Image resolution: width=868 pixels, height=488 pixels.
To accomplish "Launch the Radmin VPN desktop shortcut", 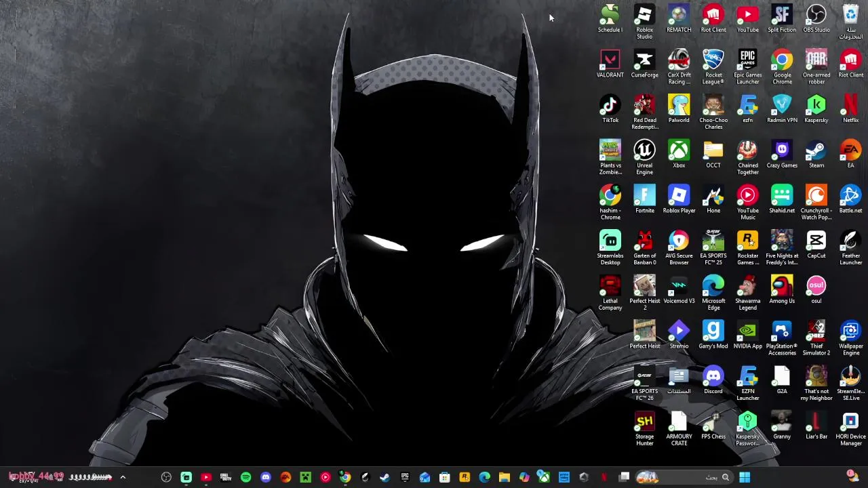I will (x=782, y=109).
